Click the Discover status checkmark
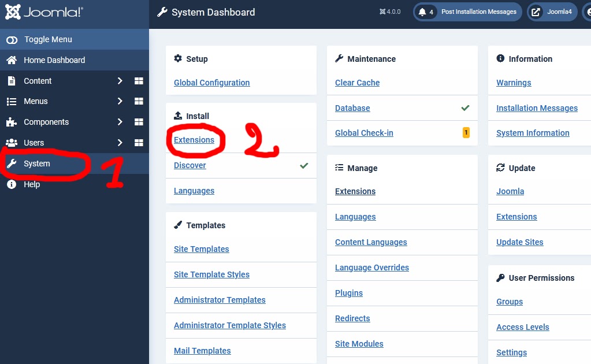 pyautogui.click(x=304, y=165)
